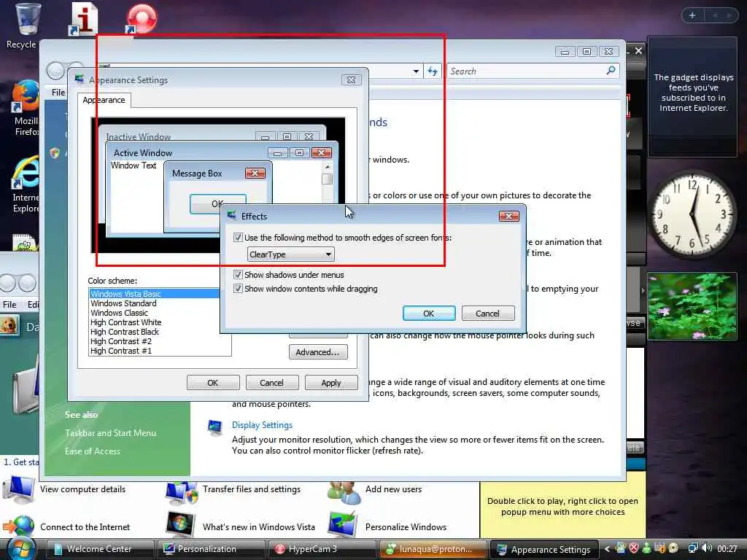Viewport: 747px width, 560px height.
Task: Switch to Welcome Center taskbar button
Action: [x=100, y=549]
